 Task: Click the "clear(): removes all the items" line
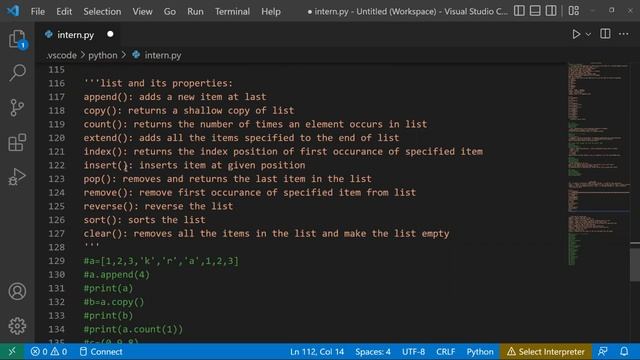(266, 233)
